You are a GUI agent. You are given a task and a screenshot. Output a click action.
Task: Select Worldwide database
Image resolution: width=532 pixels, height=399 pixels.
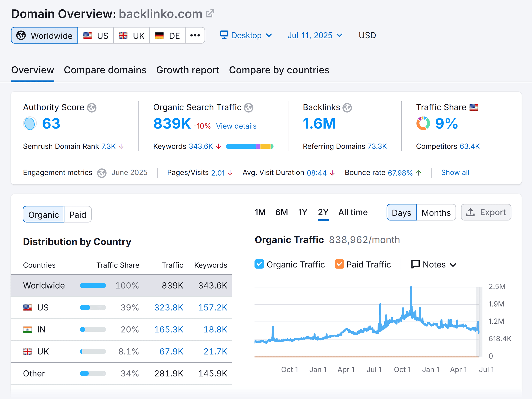pos(44,35)
